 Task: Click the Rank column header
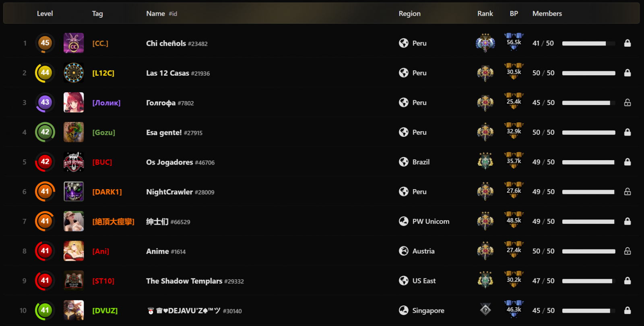pyautogui.click(x=485, y=14)
